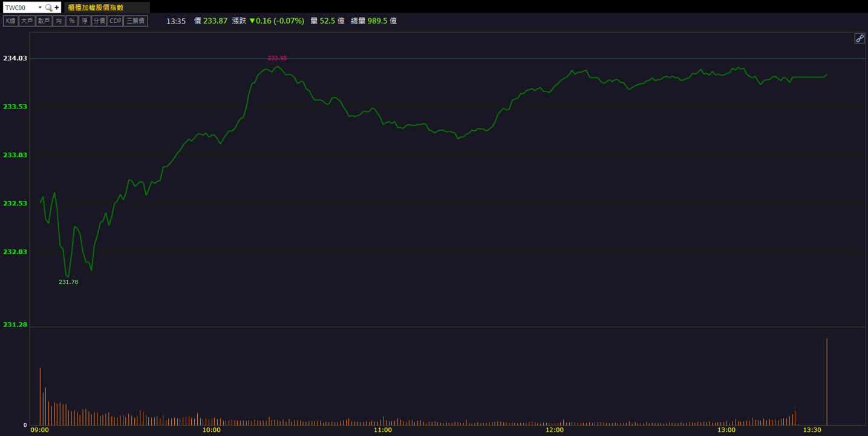Viewport: 868px width, 436px height.
Task: Click the low price label 231.78
Action: (68, 282)
